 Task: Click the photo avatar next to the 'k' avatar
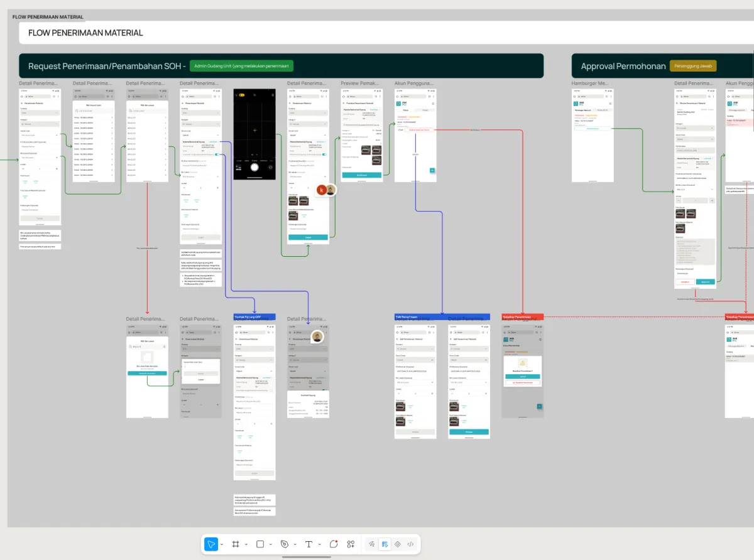coord(331,190)
